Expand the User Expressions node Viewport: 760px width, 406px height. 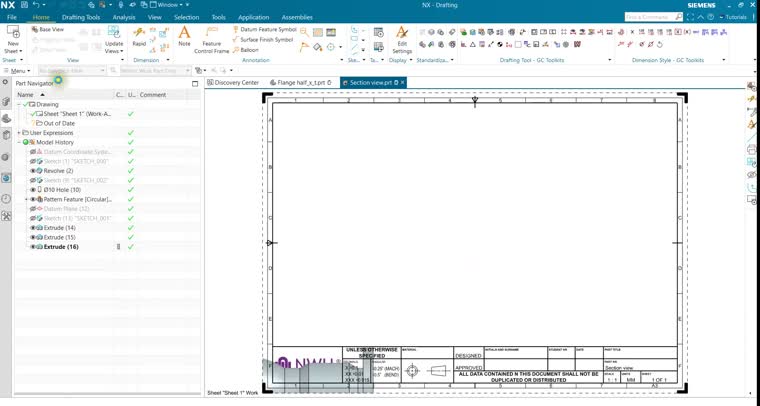[x=19, y=133]
